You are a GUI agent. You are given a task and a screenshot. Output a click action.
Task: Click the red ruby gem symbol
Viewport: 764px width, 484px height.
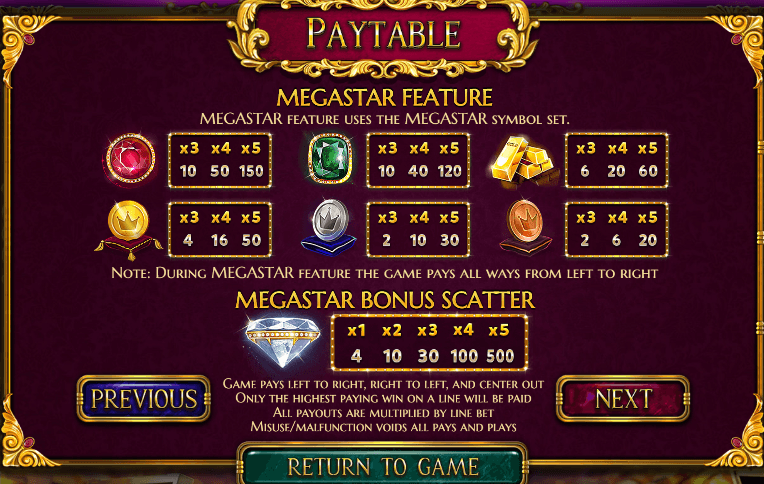click(x=131, y=159)
